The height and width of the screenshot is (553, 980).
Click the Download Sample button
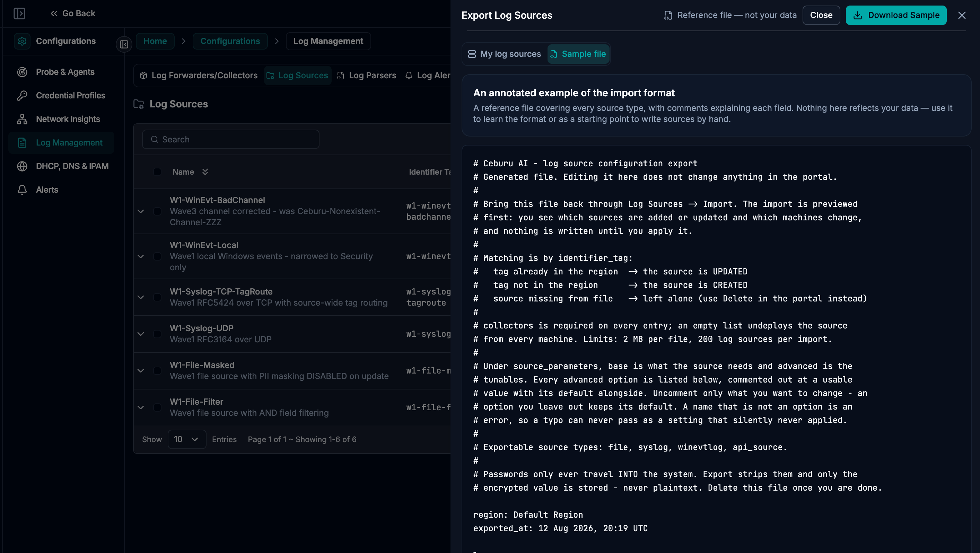point(896,15)
